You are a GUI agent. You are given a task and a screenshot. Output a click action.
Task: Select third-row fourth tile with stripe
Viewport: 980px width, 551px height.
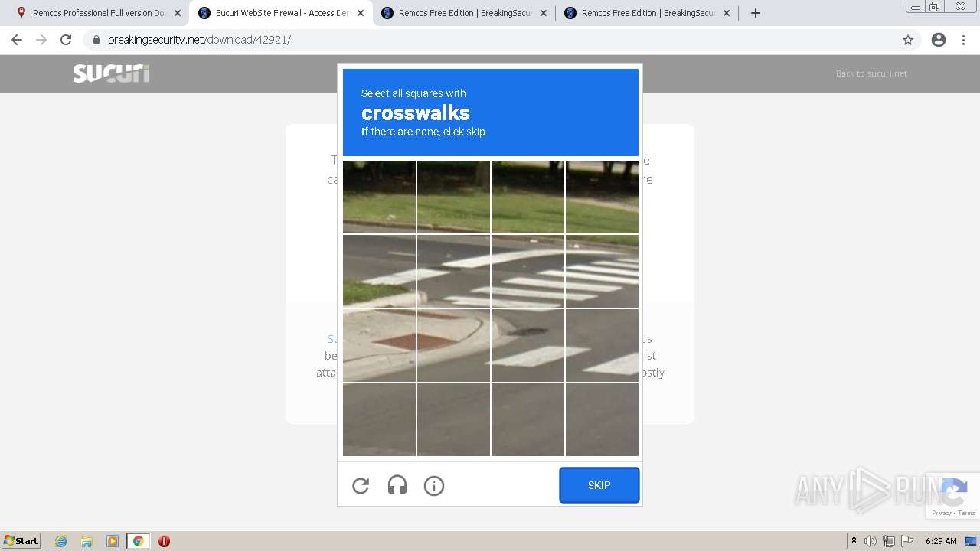(x=602, y=345)
